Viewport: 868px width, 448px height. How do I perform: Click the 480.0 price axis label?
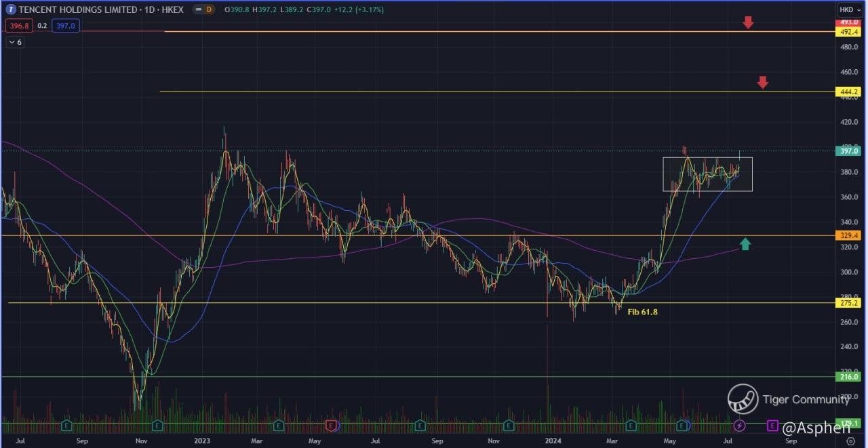848,47
